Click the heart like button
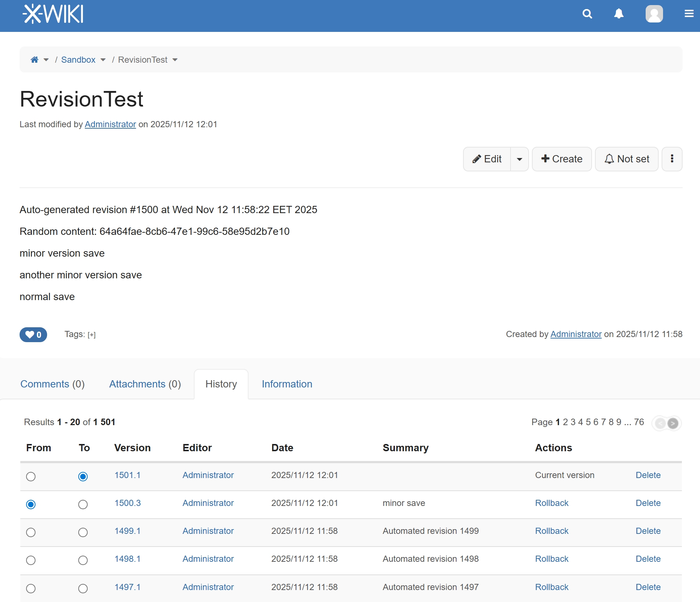The height and width of the screenshot is (602, 700). [33, 335]
